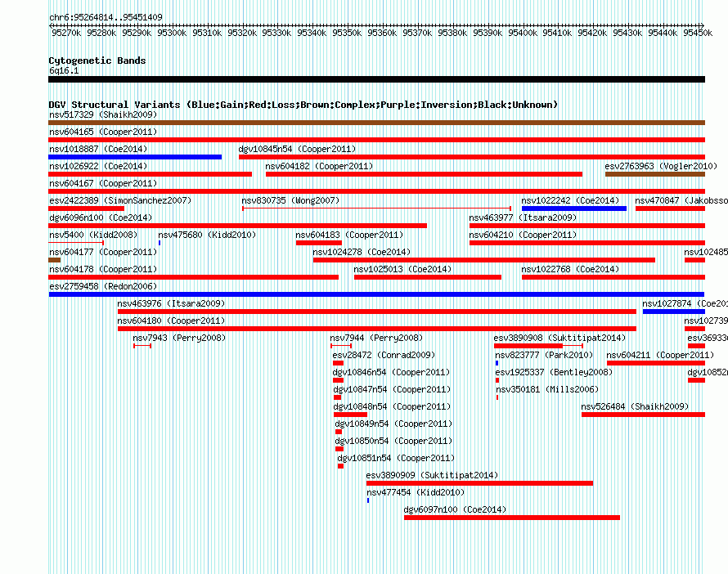The height and width of the screenshot is (574, 728).
Task: Click nsv1024278 (Coe2014) label
Action: pos(362,252)
